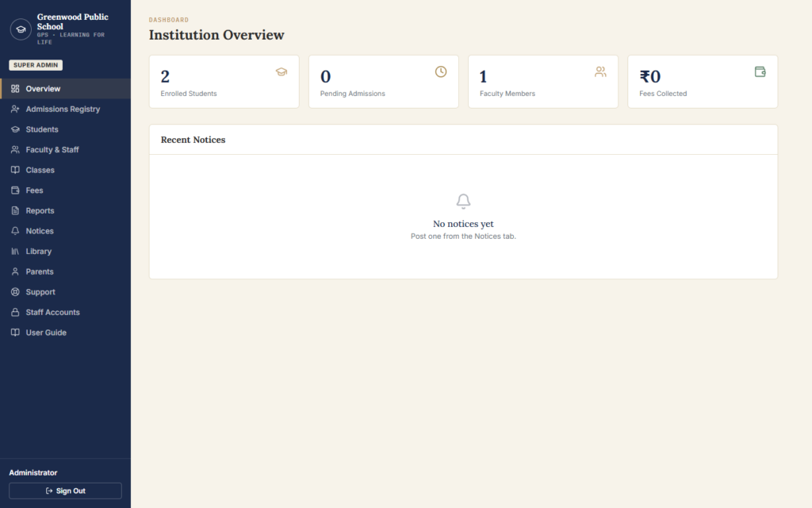Click 'Post one from the Notices tab.' text

click(x=463, y=236)
